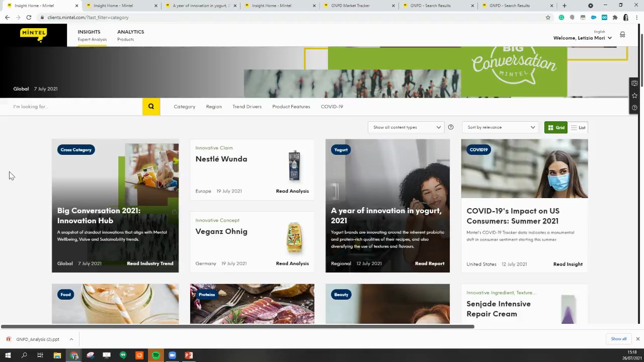The height and width of the screenshot is (362, 644).
Task: Open Hangouts from the taskbar
Action: click(x=123, y=355)
